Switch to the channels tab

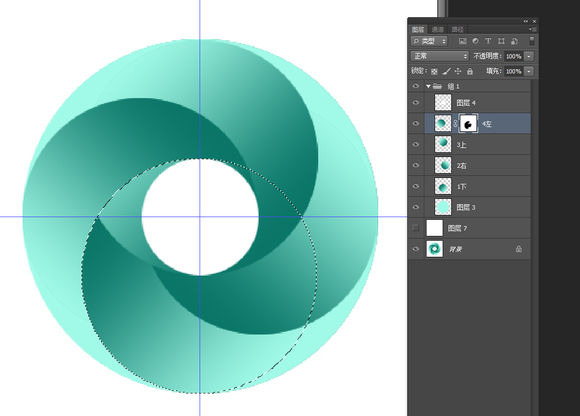point(438,29)
